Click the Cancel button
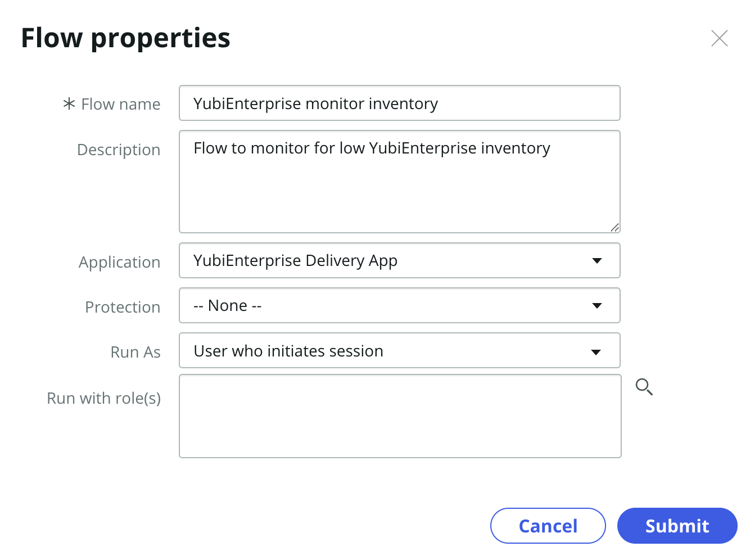This screenshot has width=750, height=560. [x=548, y=526]
